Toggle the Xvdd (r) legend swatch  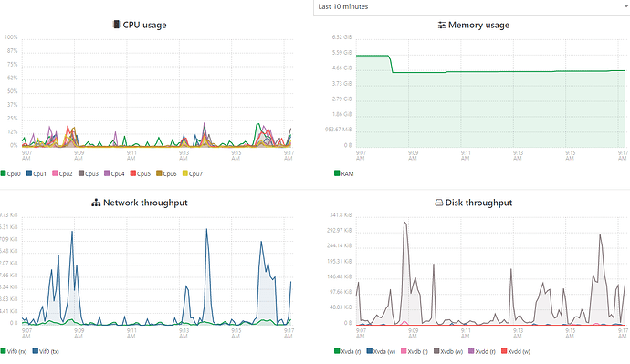click(471, 351)
